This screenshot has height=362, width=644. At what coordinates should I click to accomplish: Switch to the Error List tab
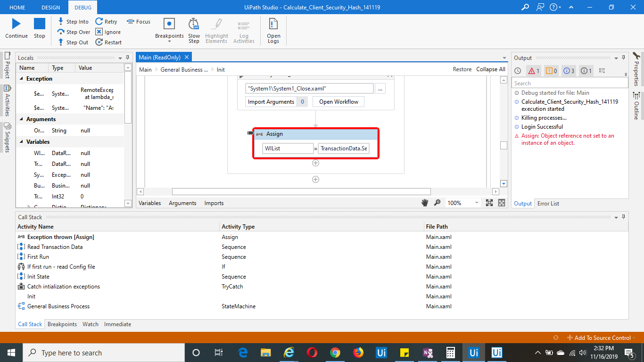tap(548, 204)
